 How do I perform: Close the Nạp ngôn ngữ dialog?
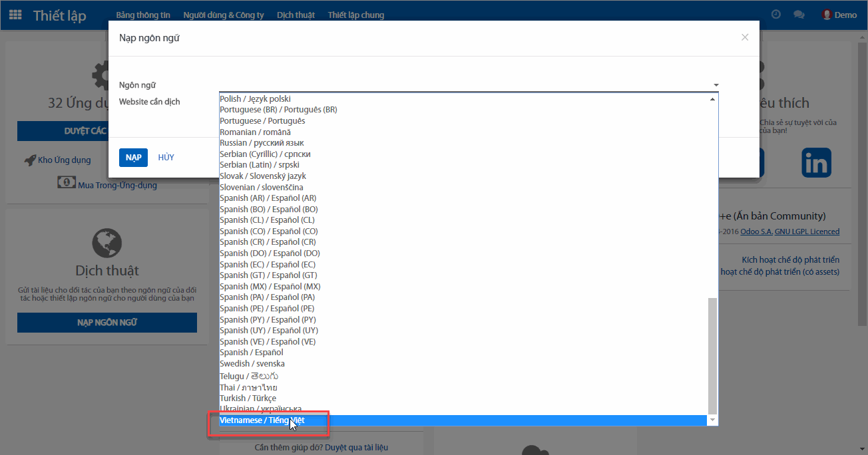tap(745, 38)
